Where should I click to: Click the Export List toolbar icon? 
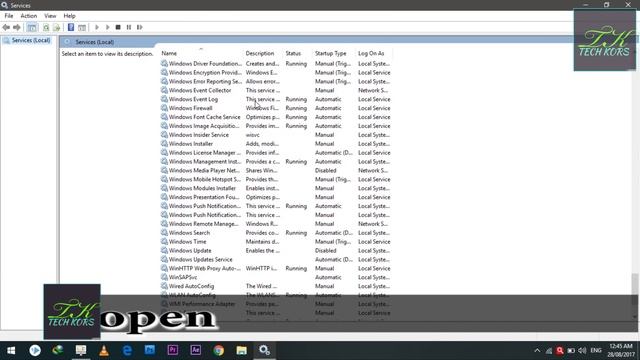tap(57, 27)
